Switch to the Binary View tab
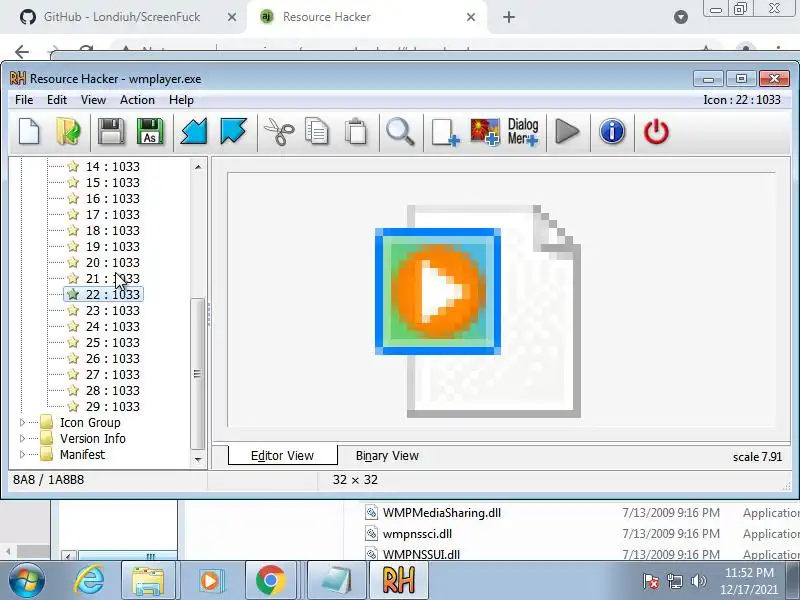The width and height of the screenshot is (800, 600). point(387,455)
